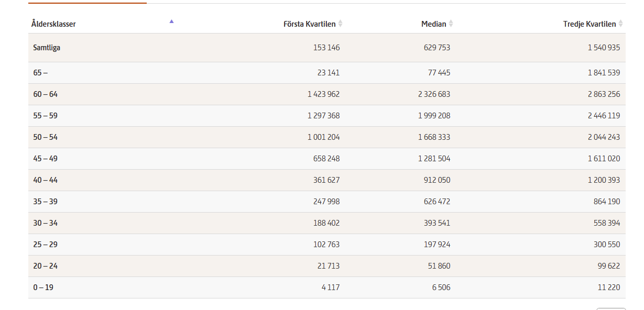Click the median value 2 326 683
Image resolution: width=644 pixels, height=310 pixels.
click(433, 94)
